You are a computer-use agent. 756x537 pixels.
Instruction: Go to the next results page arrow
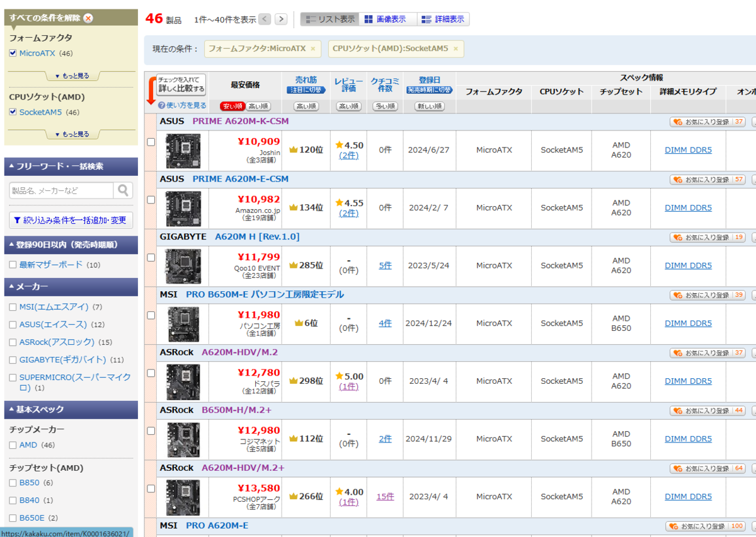pyautogui.click(x=281, y=19)
